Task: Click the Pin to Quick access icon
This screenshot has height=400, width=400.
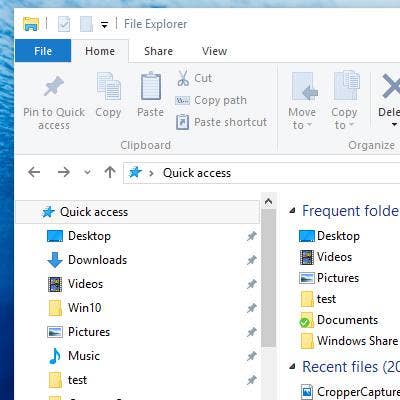Action: pos(54,86)
